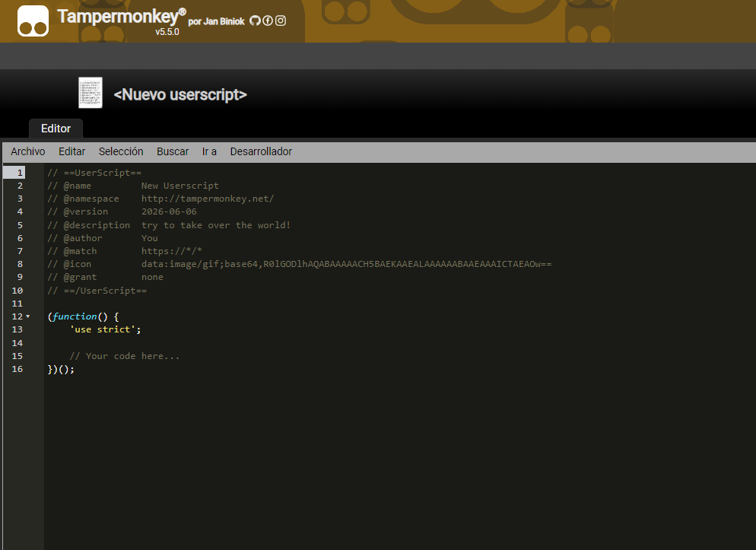This screenshot has width=756, height=550.
Task: Click the author value 'You'
Action: point(150,238)
